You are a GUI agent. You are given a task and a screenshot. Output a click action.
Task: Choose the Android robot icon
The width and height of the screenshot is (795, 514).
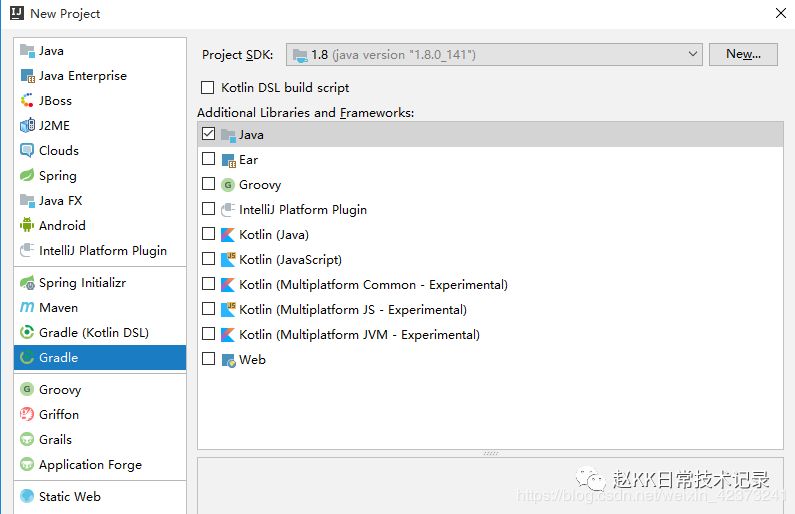(27, 225)
